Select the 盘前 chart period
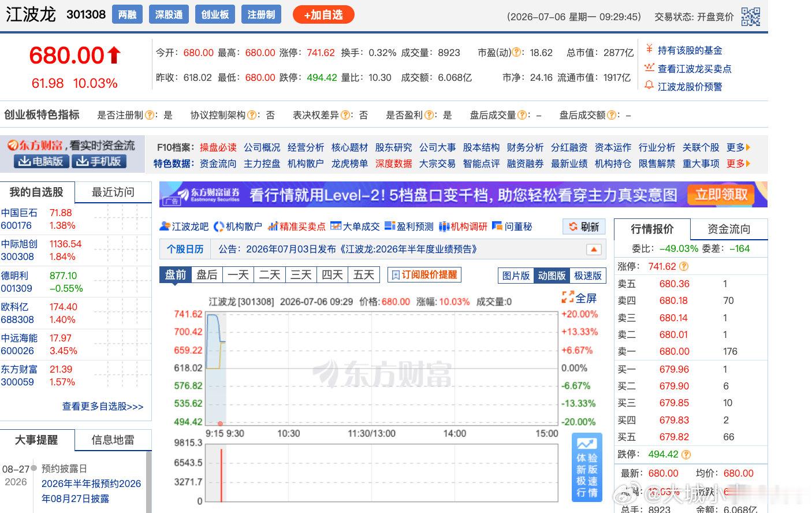Screen dimensions: 812x513 [175, 275]
